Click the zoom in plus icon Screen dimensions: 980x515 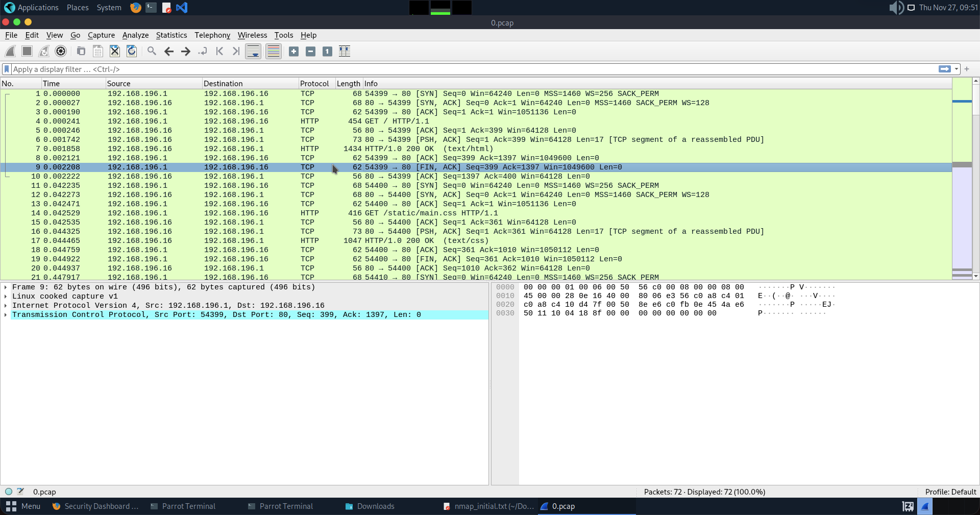coord(293,51)
